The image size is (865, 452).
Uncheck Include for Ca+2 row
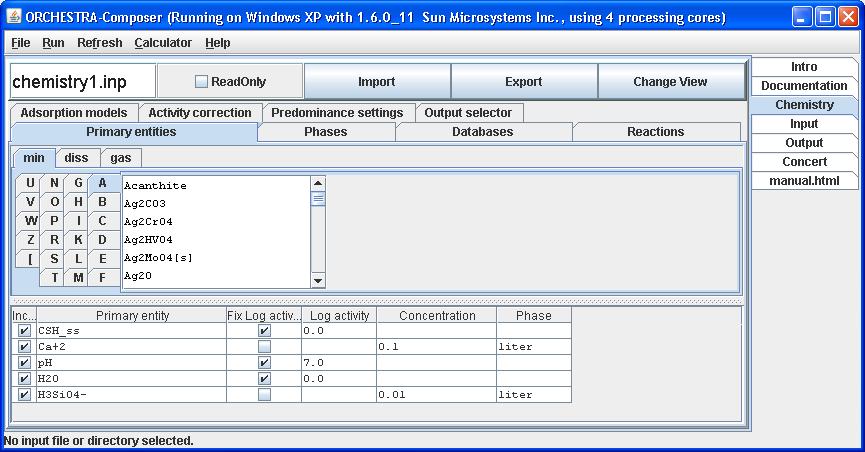pyautogui.click(x=24, y=347)
